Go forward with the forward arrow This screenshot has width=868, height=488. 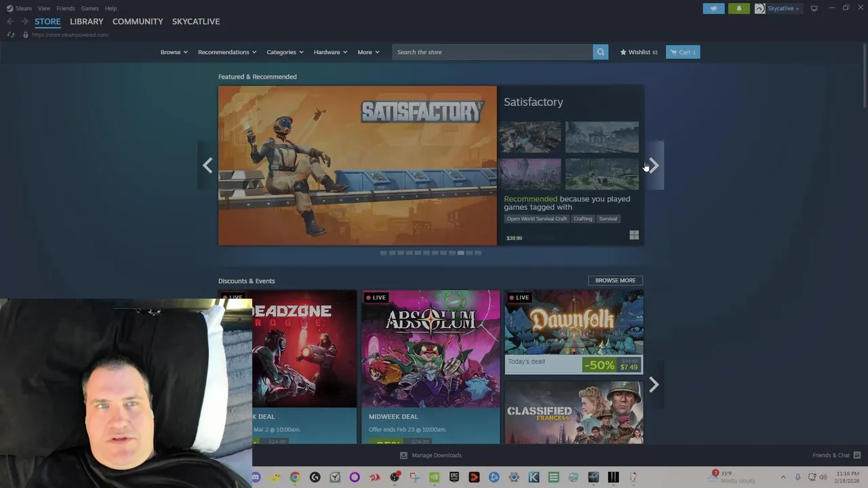coord(24,22)
